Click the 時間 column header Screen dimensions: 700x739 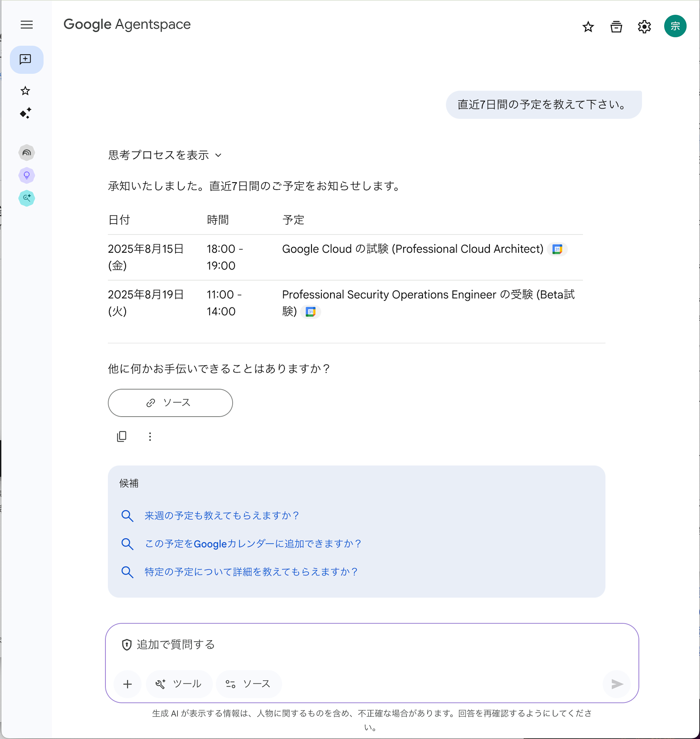(218, 220)
